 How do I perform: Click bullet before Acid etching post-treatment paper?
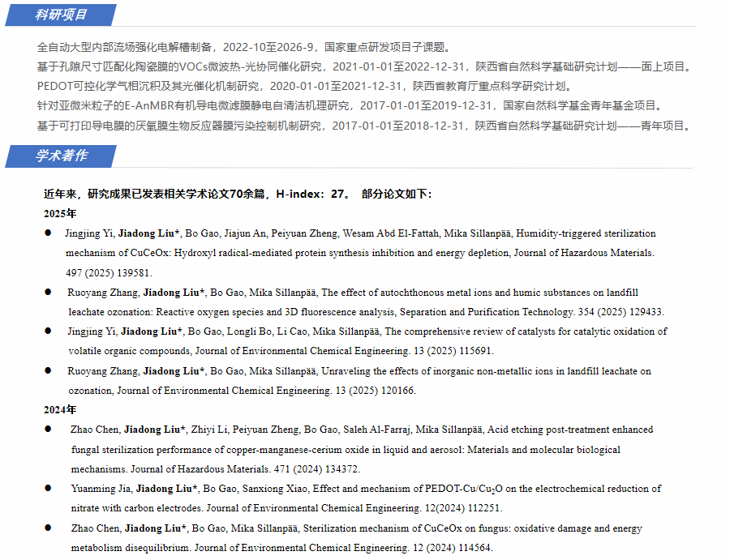48,430
